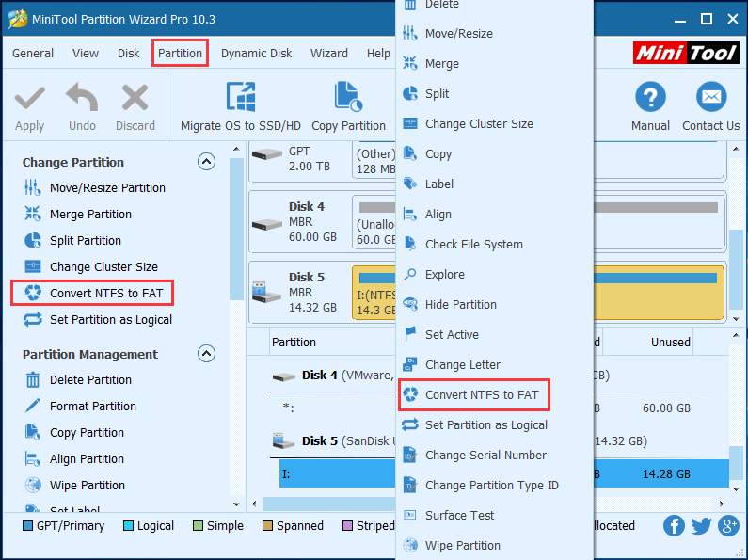Choose Label from the dropdown menu
The image size is (748, 560).
(495, 184)
